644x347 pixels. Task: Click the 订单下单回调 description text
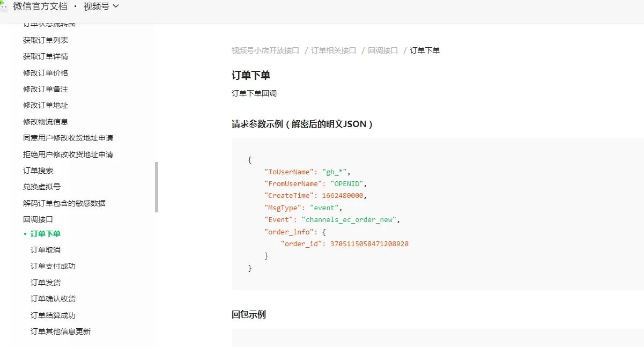pos(254,93)
